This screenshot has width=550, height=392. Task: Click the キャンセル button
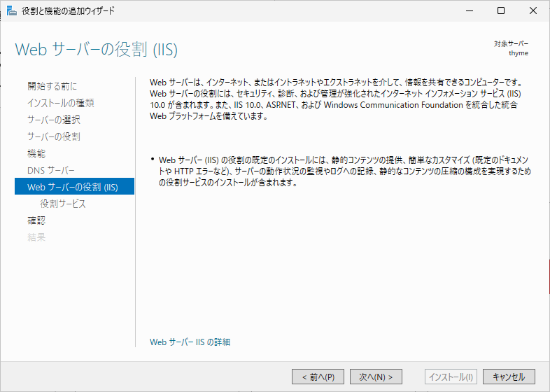[509, 377]
